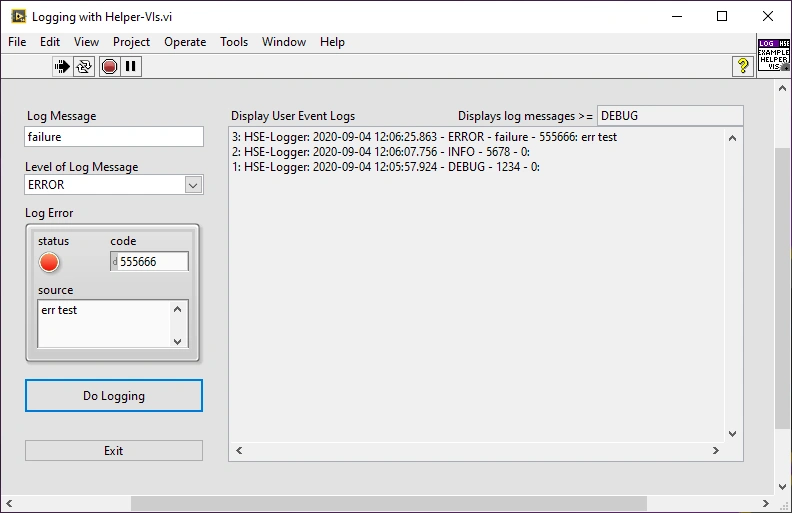
Task: Click source box scroll down arrow
Action: coord(177,341)
